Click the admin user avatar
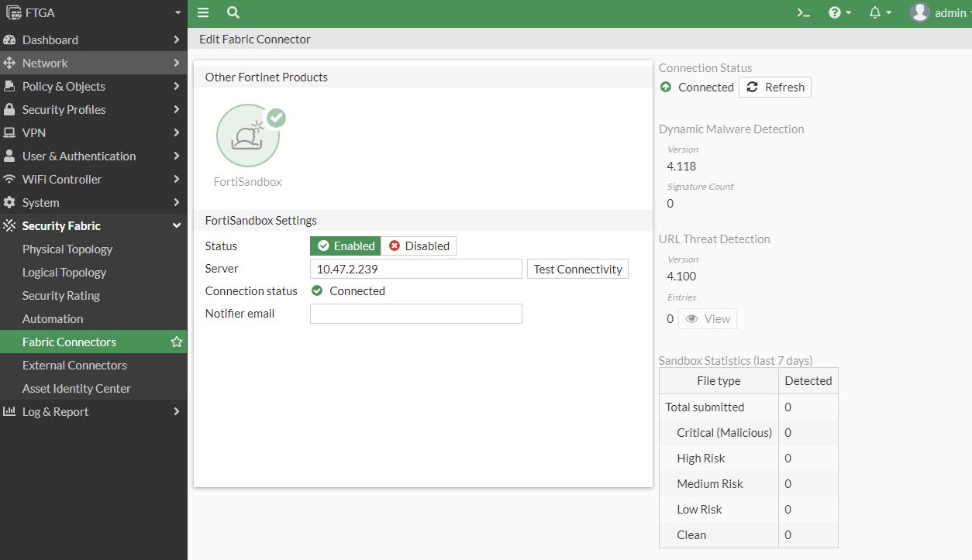Screen dimensions: 972x560 click(919, 12)
